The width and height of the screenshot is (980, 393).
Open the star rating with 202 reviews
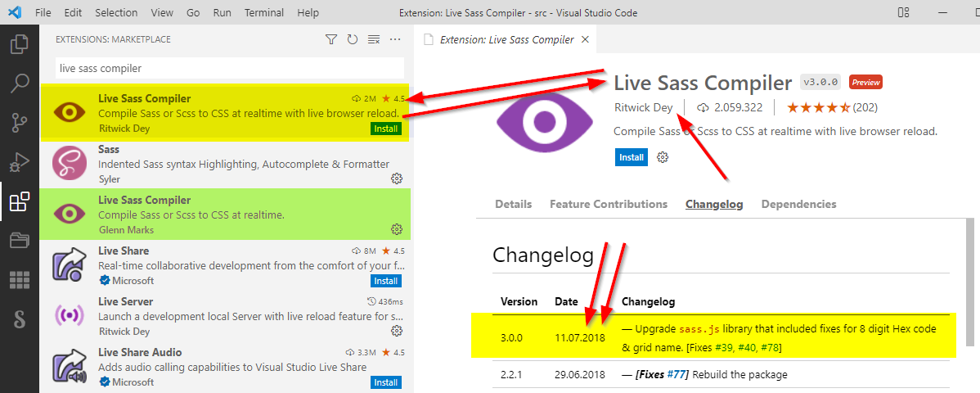click(x=832, y=107)
